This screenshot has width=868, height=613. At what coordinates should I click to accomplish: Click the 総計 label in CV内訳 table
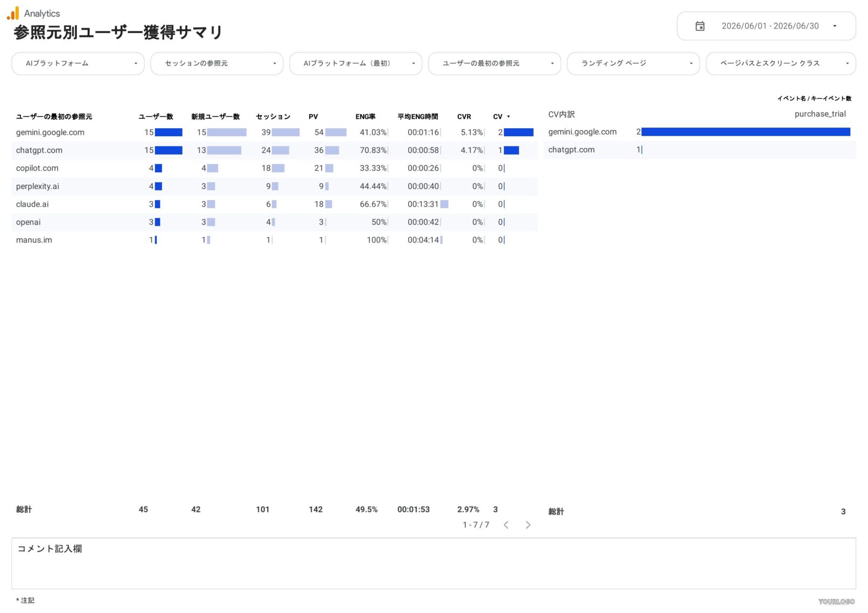(556, 512)
